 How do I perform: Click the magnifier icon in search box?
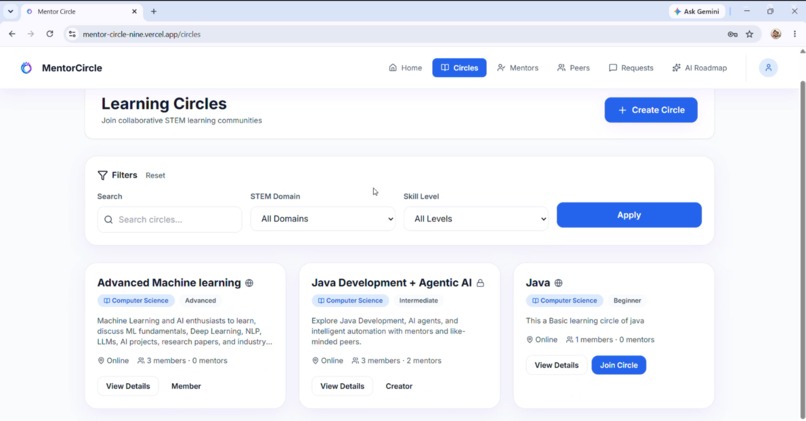(108, 219)
